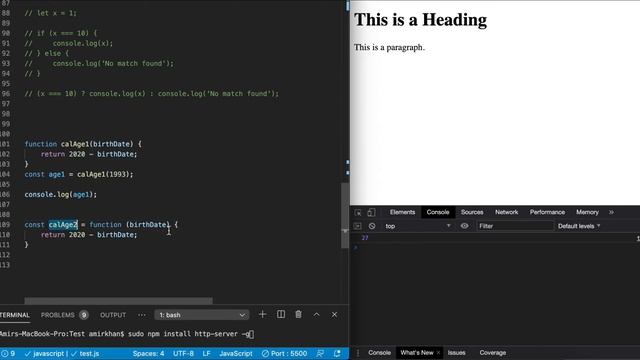Change end of line sequence LF
Viewport: 640px width, 360px height.
click(207, 353)
